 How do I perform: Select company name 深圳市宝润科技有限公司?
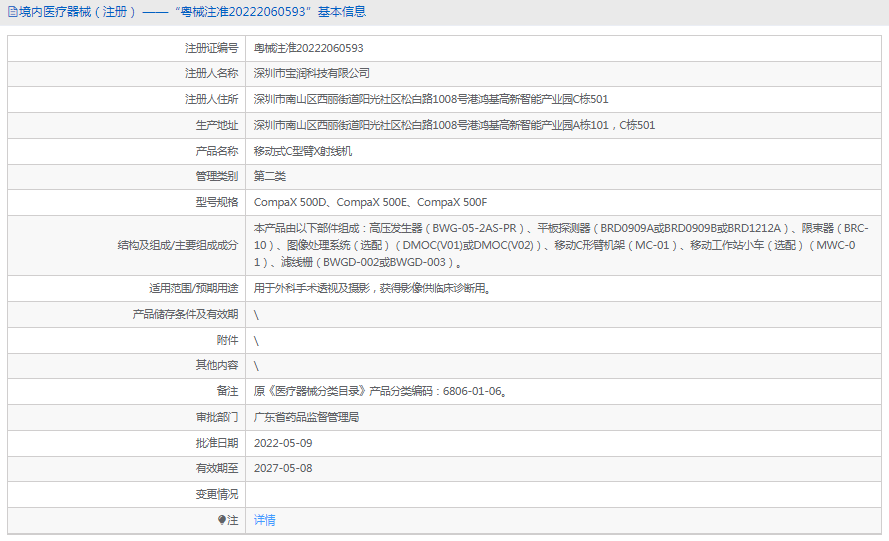pyautogui.click(x=312, y=73)
